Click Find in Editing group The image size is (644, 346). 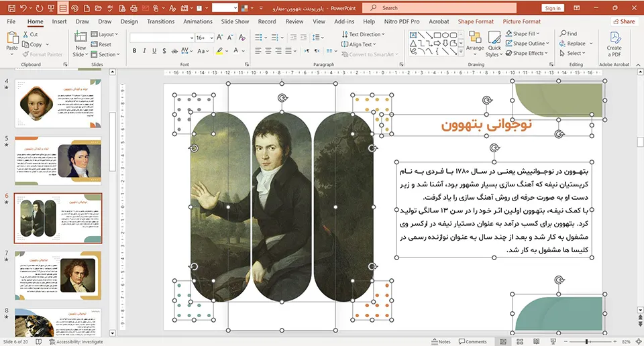[568, 34]
